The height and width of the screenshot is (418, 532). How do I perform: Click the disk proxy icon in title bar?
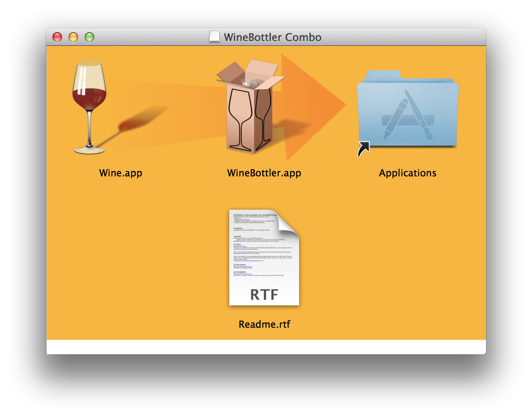point(214,37)
